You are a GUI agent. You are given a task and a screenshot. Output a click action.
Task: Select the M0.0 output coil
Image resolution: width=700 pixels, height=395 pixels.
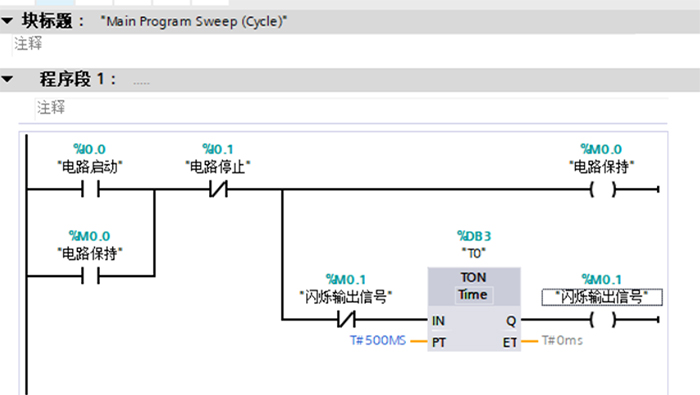(603, 189)
